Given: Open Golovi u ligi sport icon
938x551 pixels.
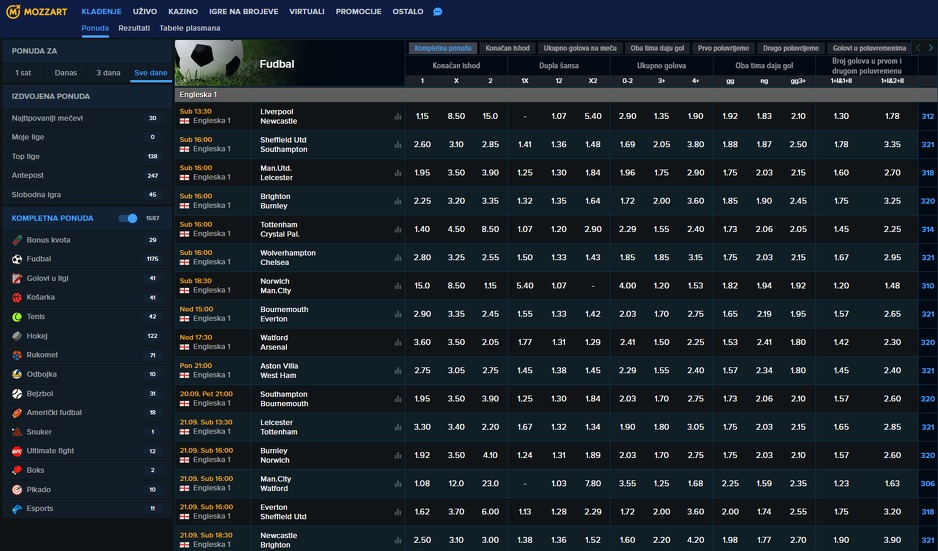Looking at the screenshot, I should pyautogui.click(x=17, y=278).
